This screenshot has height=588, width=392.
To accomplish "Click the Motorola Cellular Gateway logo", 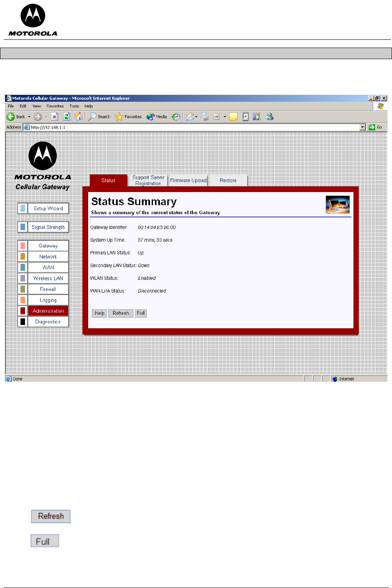I will (x=43, y=166).
